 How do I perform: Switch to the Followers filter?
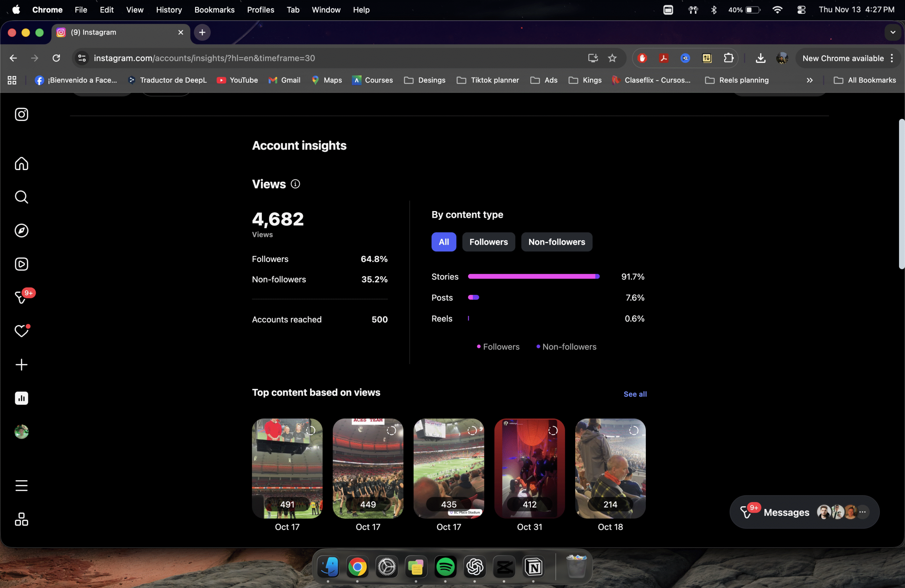tap(488, 242)
